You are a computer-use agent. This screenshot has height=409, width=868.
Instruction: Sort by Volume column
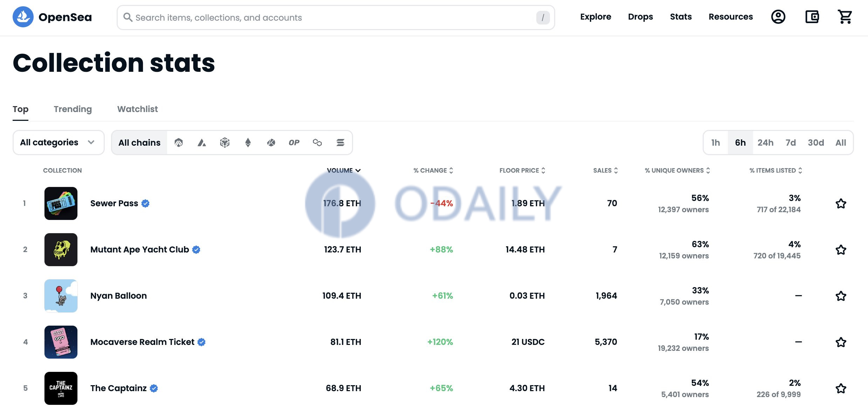344,171
